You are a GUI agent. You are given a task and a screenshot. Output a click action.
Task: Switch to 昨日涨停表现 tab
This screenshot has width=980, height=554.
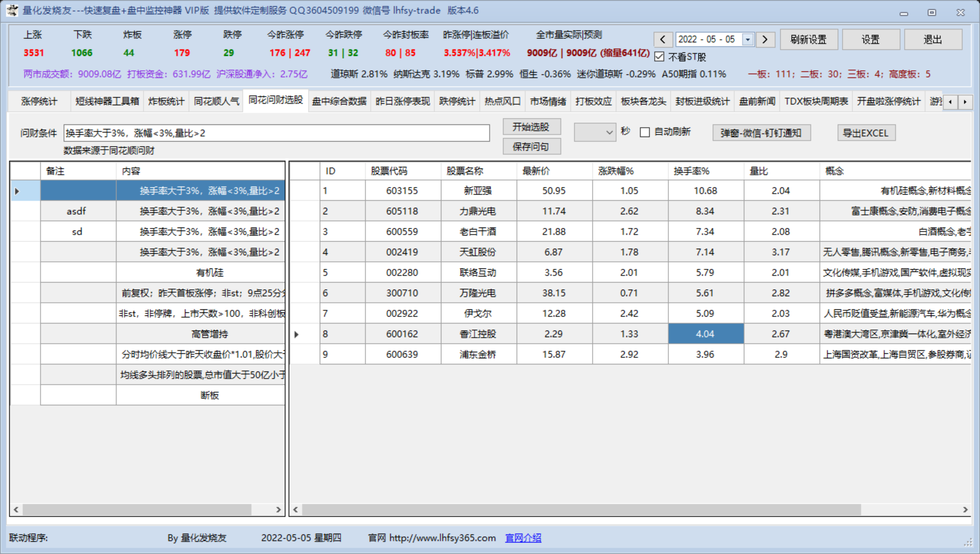click(403, 102)
